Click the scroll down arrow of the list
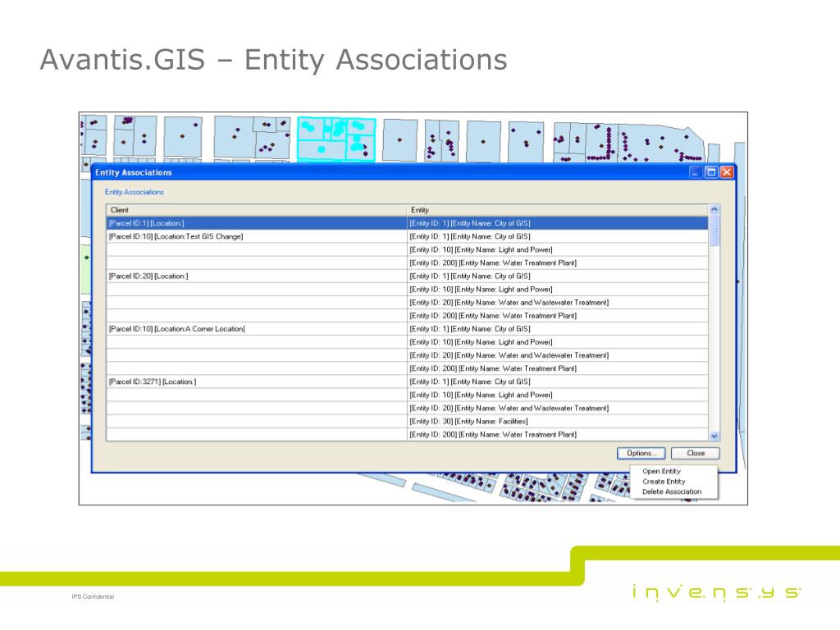Screen dimensions: 840x630 pyautogui.click(x=714, y=436)
